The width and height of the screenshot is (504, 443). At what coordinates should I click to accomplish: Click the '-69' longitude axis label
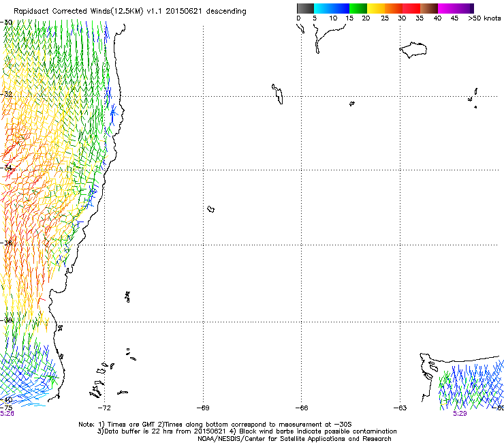[x=203, y=408]
